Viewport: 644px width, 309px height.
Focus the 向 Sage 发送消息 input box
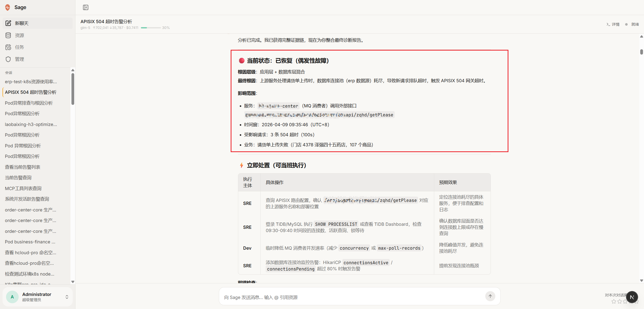[352, 297]
